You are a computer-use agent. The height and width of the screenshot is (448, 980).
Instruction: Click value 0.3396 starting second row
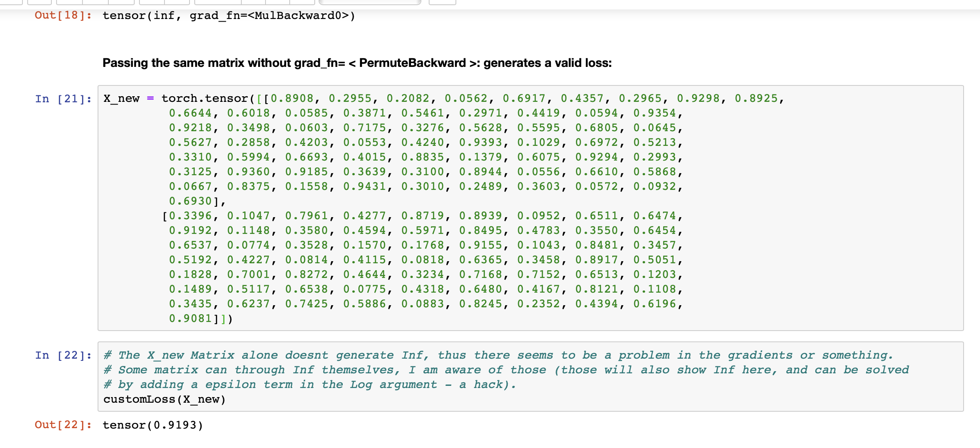tap(190, 216)
